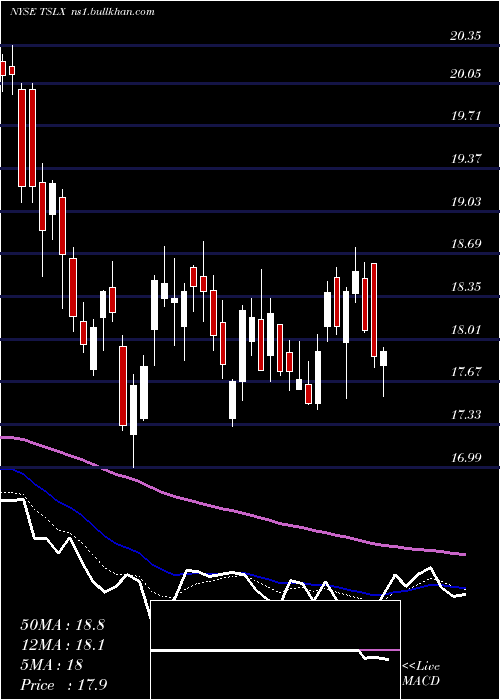
Task: Click the 16.99 price level label
Action: pyautogui.click(x=466, y=457)
